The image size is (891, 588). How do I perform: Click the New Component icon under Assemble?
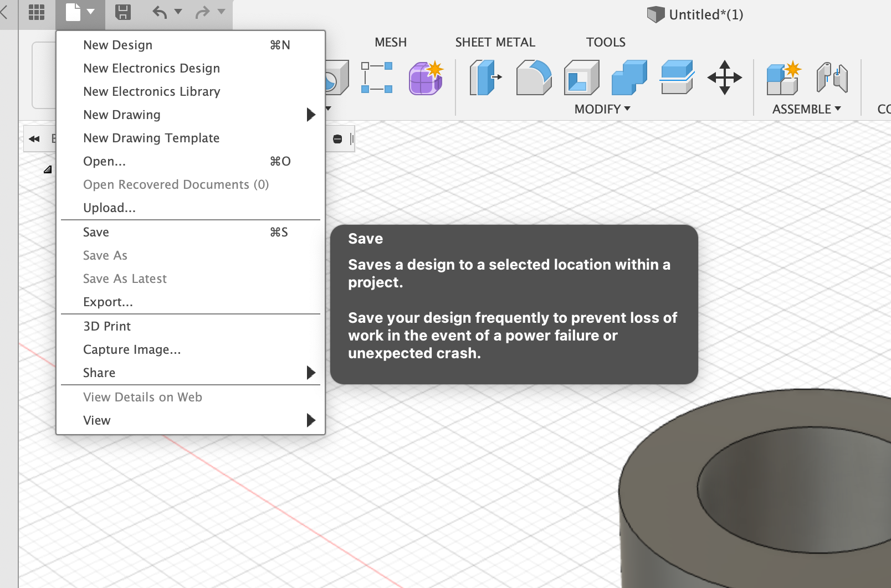point(783,79)
